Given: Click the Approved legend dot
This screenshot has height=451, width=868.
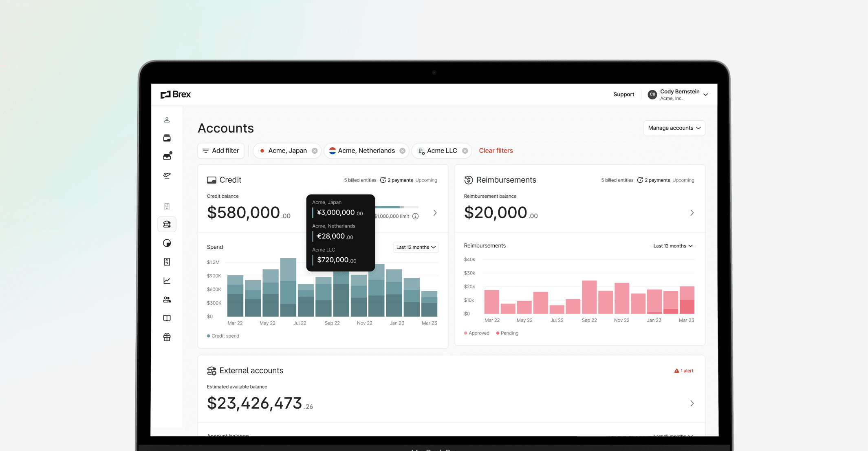Looking at the screenshot, I should click(465, 333).
